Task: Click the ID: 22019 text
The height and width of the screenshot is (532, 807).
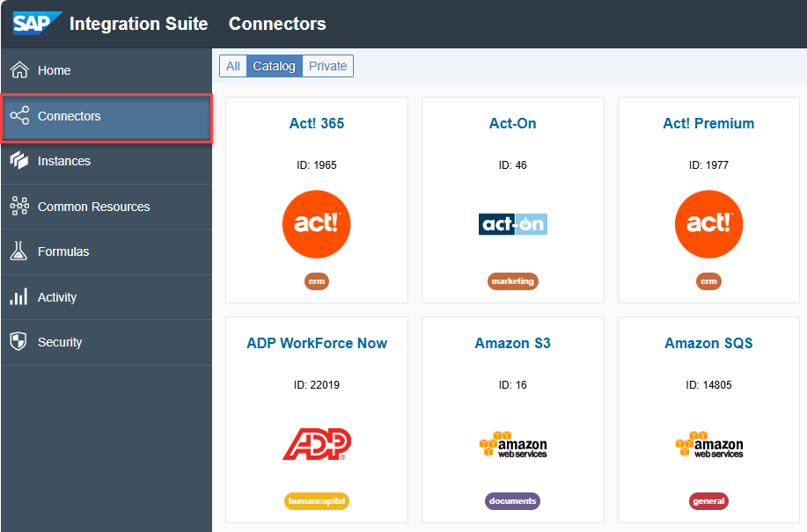Action: click(x=317, y=385)
